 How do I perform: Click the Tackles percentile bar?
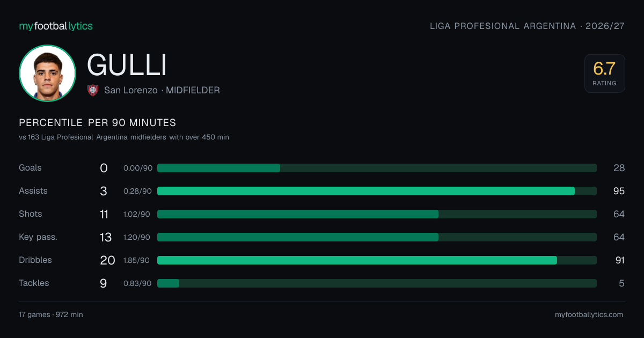click(x=377, y=283)
